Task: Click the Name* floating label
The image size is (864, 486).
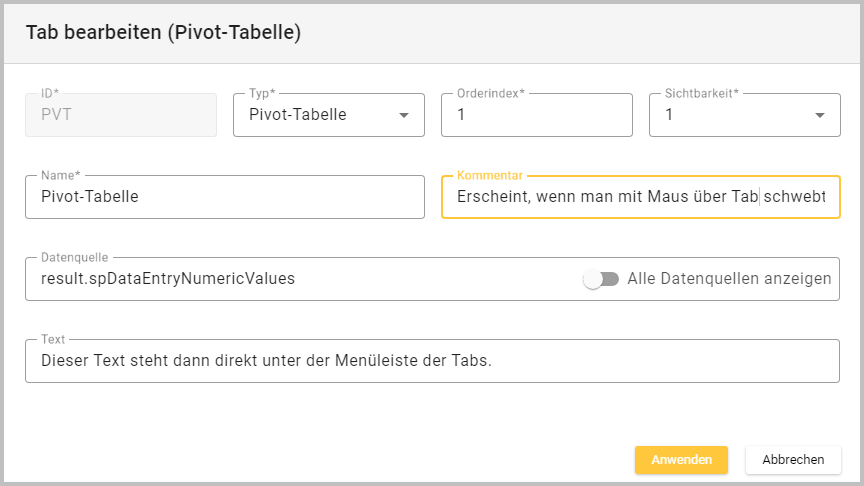Action: point(60,175)
